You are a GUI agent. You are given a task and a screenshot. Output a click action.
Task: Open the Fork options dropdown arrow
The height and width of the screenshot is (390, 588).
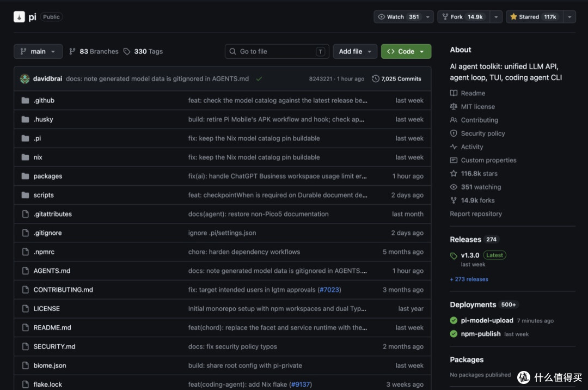click(x=496, y=17)
